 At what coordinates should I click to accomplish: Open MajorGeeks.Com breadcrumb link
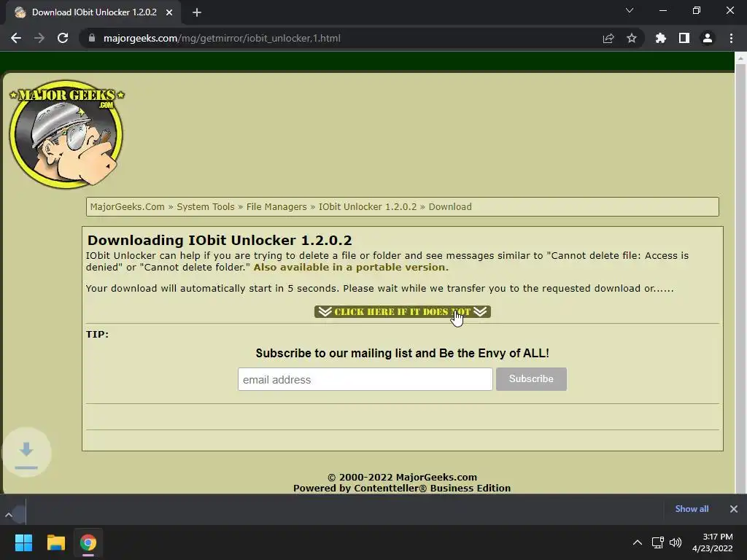click(x=127, y=206)
